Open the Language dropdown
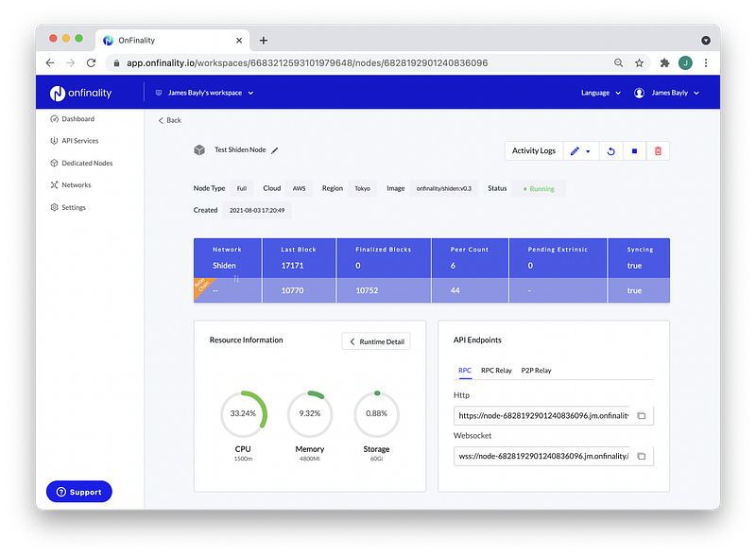Viewport: 756px width, 557px height. [x=601, y=93]
